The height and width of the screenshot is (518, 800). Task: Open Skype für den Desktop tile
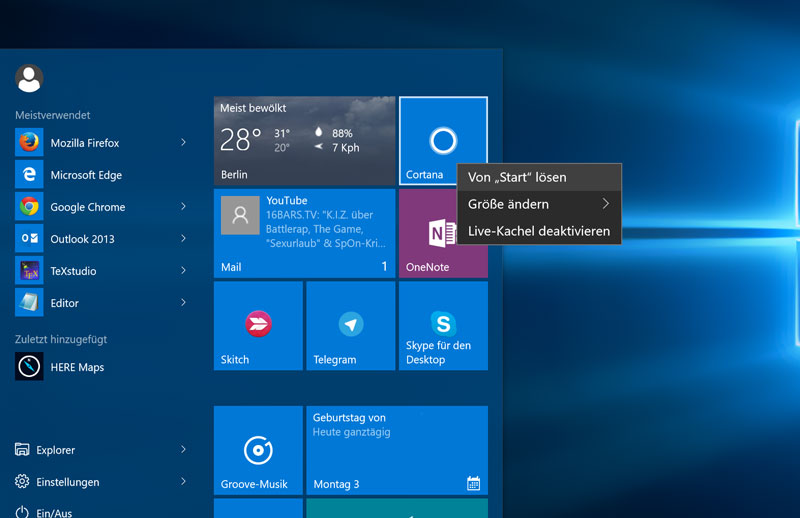pyautogui.click(x=443, y=326)
